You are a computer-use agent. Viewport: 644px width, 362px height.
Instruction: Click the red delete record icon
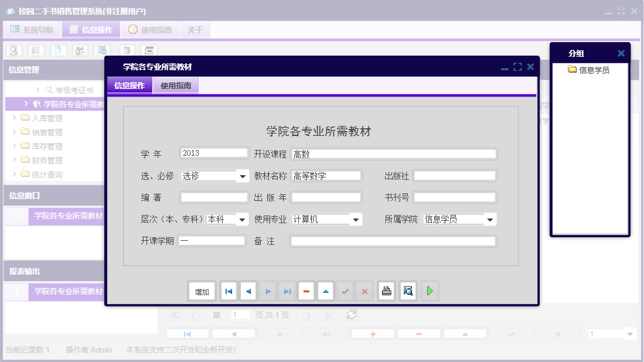pyautogui.click(x=306, y=291)
